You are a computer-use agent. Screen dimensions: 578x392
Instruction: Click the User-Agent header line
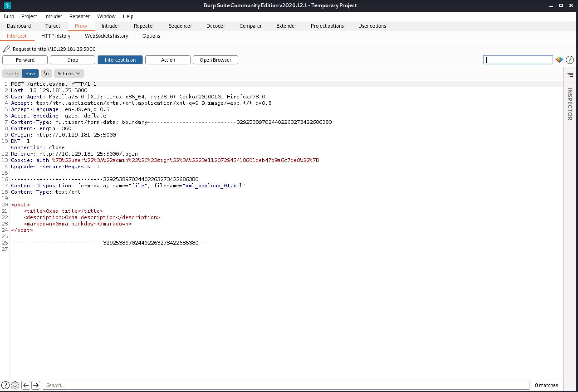[x=138, y=96]
